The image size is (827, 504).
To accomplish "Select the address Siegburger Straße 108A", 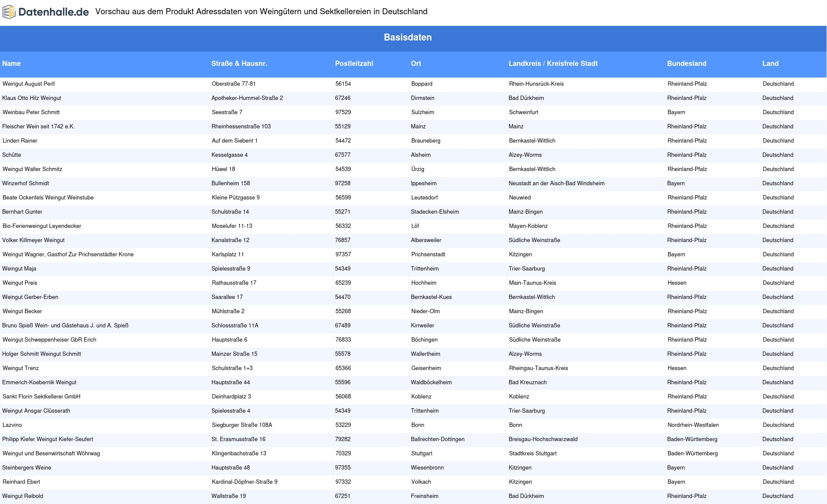I will [x=242, y=425].
